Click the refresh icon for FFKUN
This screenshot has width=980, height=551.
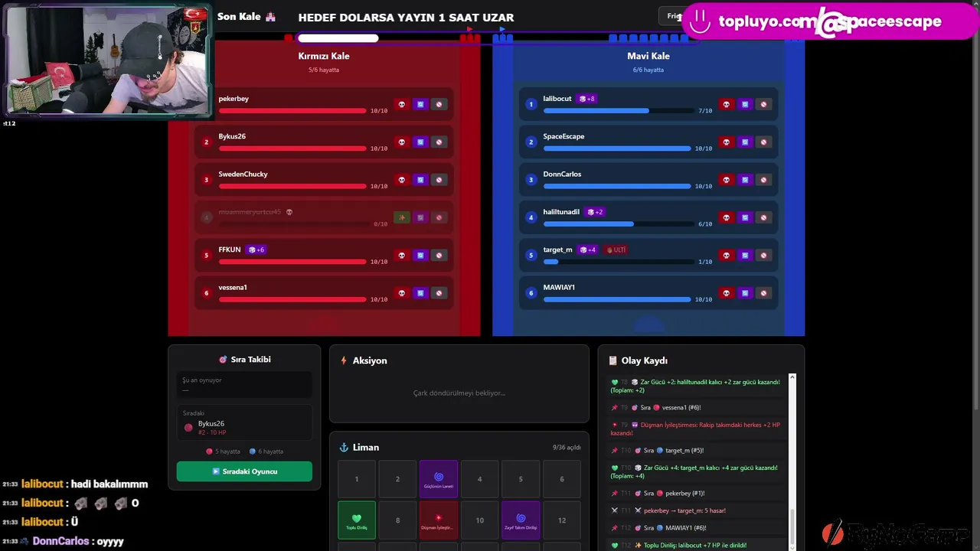[420, 255]
